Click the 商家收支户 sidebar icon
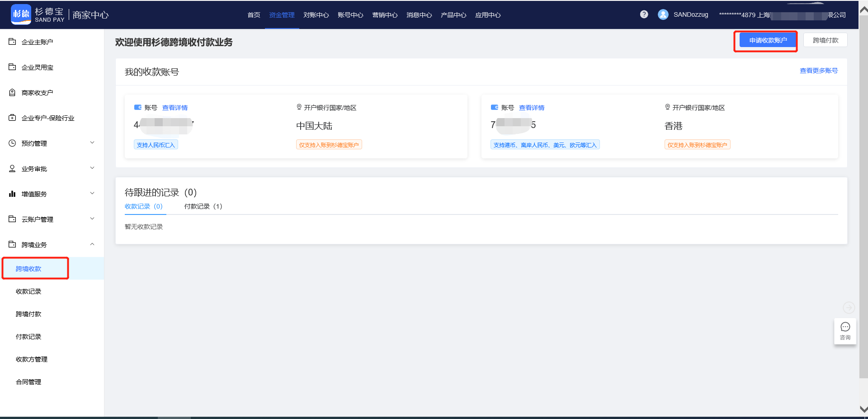Viewport: 868px width, 419px height. tap(12, 92)
